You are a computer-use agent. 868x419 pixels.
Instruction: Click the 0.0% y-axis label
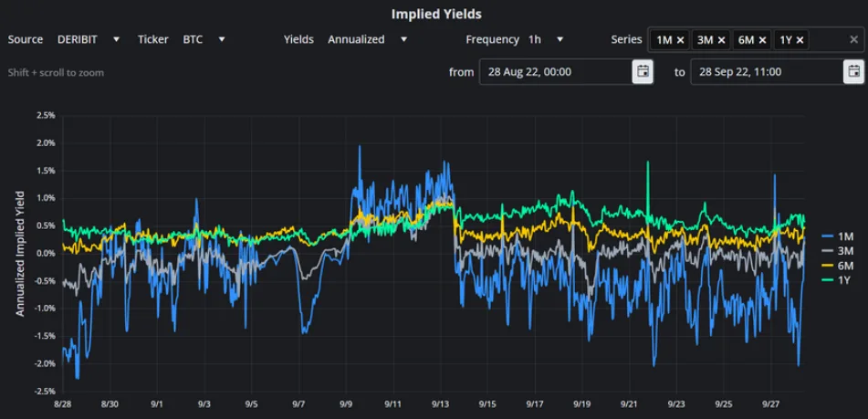[x=45, y=254]
